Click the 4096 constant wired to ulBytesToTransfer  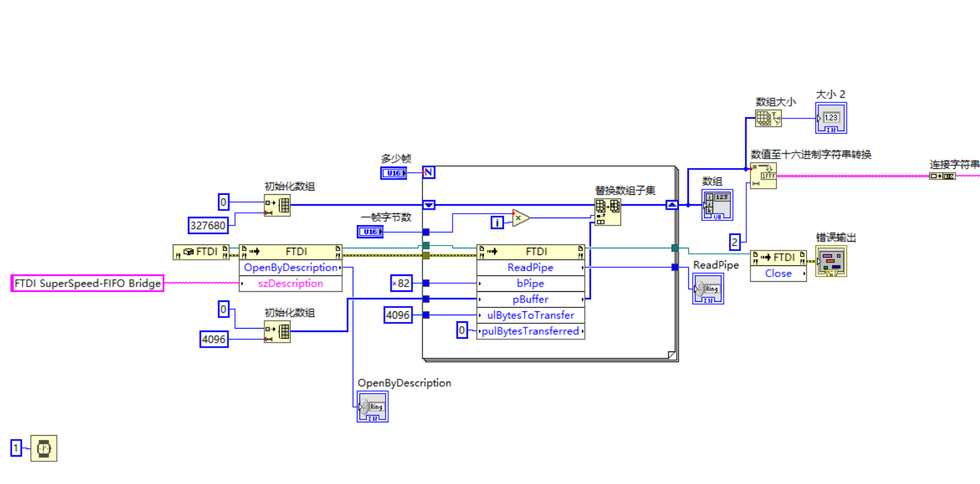click(398, 315)
